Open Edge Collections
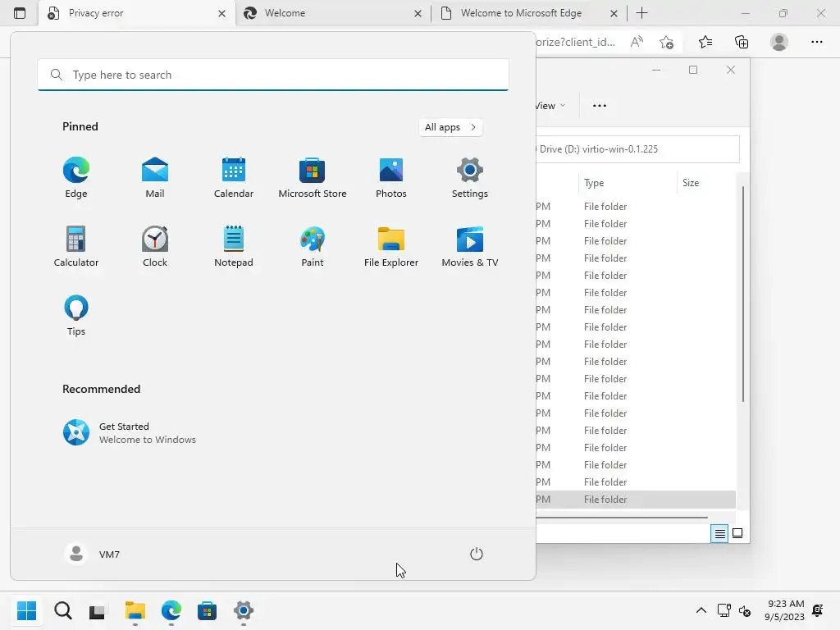 742,42
